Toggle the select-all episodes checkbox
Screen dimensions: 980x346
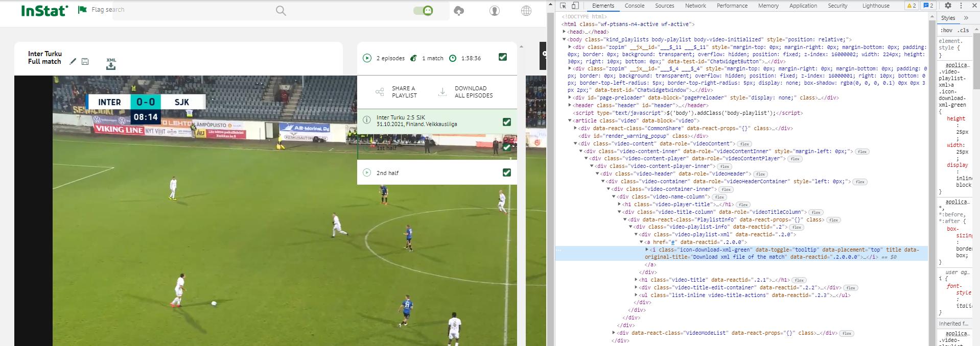503,57
